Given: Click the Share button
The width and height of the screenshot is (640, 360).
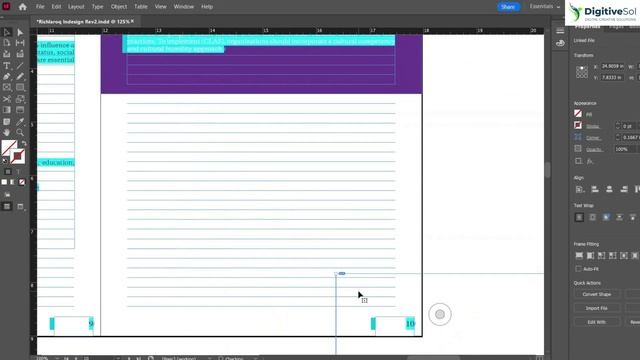Looking at the screenshot, I should pyautogui.click(x=508, y=7).
